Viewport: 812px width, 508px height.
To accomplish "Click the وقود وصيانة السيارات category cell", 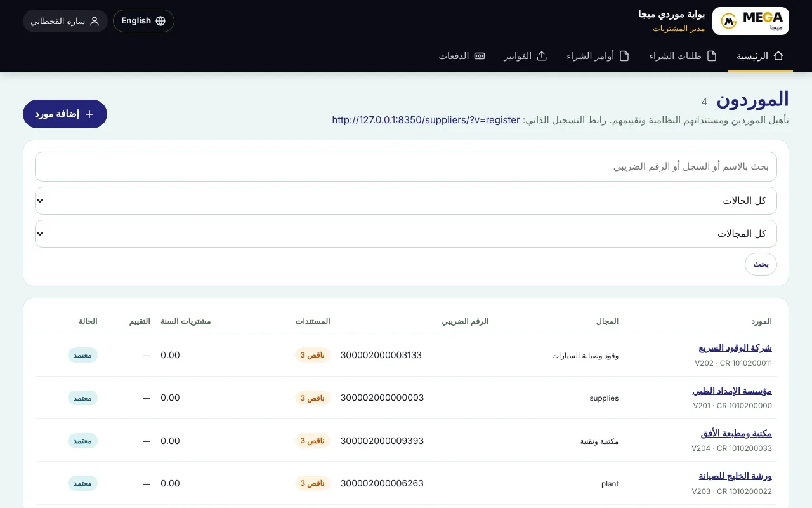I will [x=585, y=356].
